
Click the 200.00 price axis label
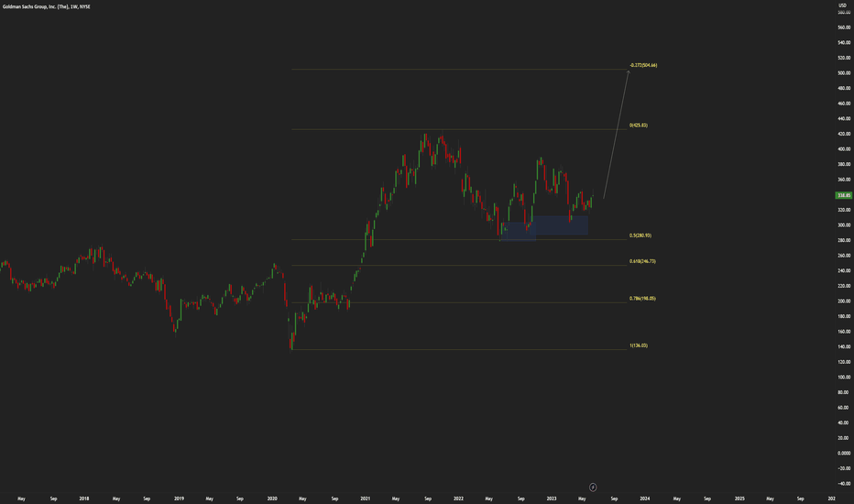(844, 301)
